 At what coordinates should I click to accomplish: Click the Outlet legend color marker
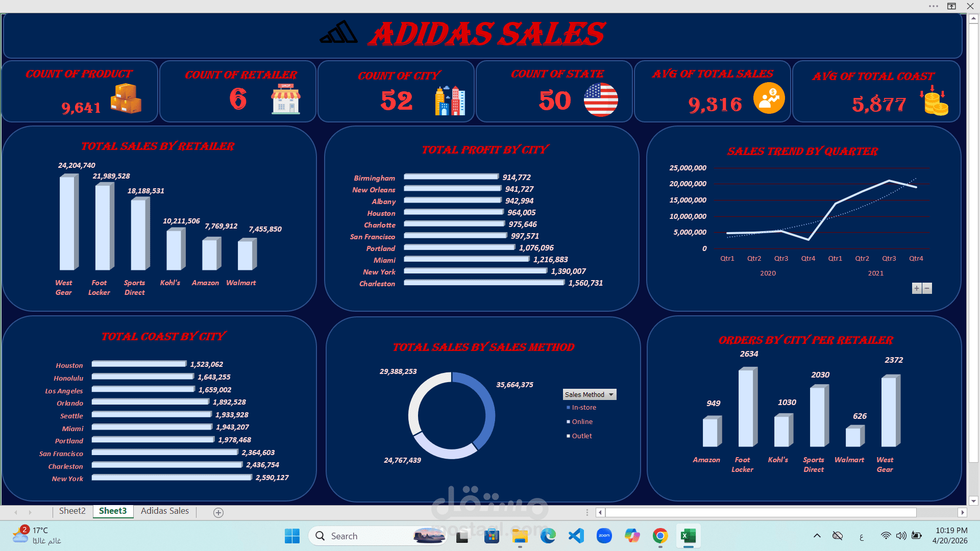click(568, 436)
